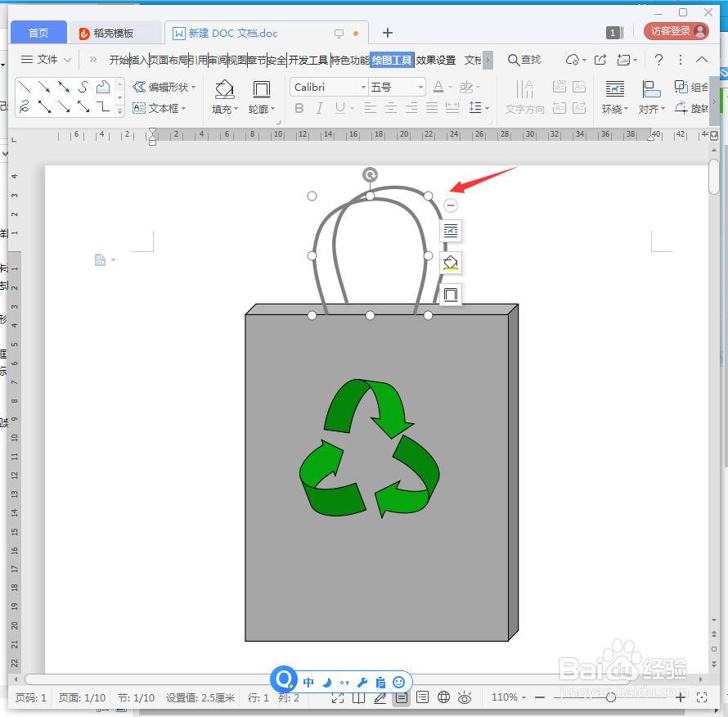Screen dimensions: 728x717
Task: Click the full screen icon in status bar
Action: pyautogui.click(x=338, y=697)
